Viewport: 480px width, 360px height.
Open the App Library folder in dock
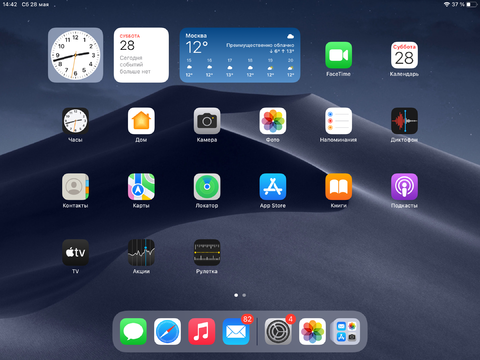[x=347, y=332]
